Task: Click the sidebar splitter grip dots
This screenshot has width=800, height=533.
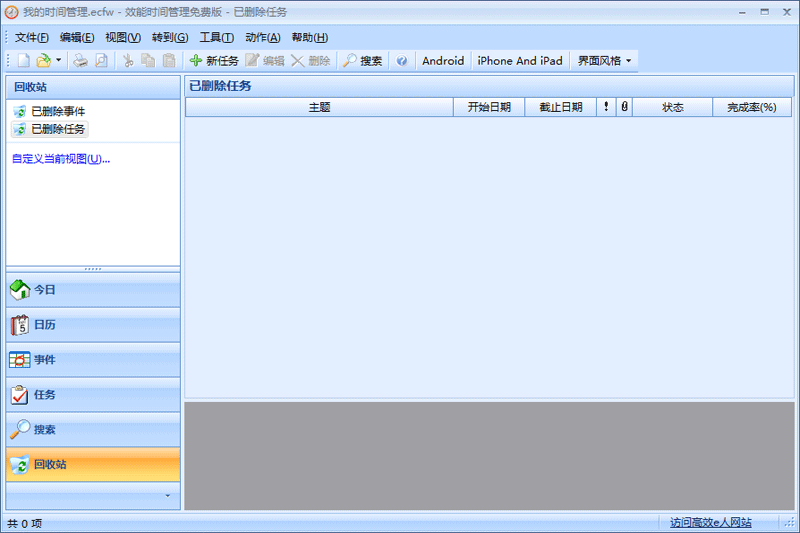Action: 93,269
